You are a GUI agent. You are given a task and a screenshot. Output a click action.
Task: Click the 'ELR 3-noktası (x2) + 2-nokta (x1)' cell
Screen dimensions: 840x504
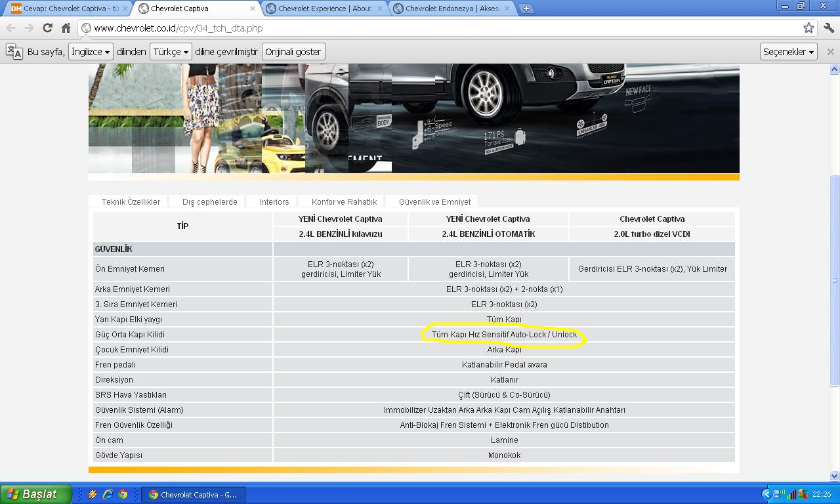pos(504,289)
